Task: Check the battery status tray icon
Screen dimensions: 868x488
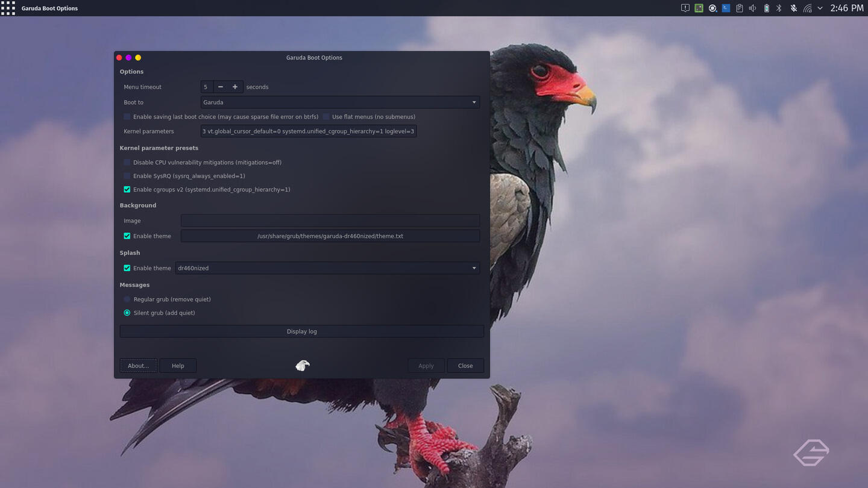Action: tap(766, 8)
